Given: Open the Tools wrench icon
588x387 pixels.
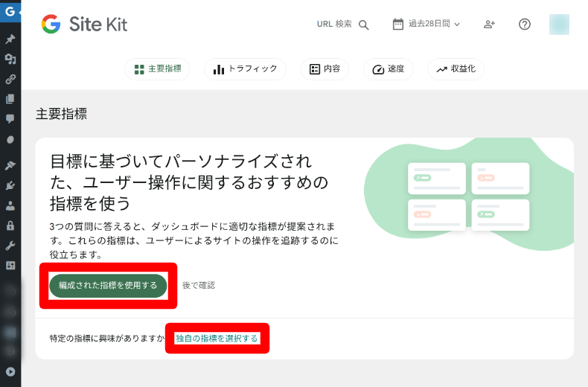Looking at the screenshot, I should tap(10, 246).
